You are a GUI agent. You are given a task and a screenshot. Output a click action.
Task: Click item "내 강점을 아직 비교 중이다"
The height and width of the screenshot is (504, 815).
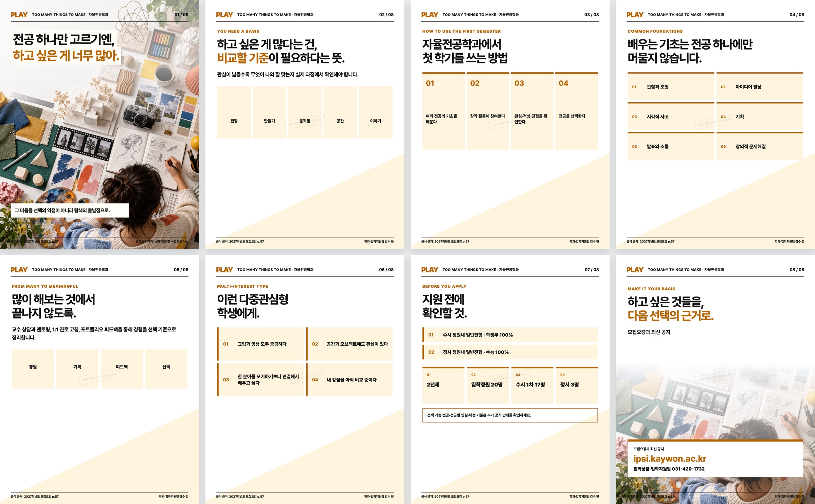tap(349, 380)
